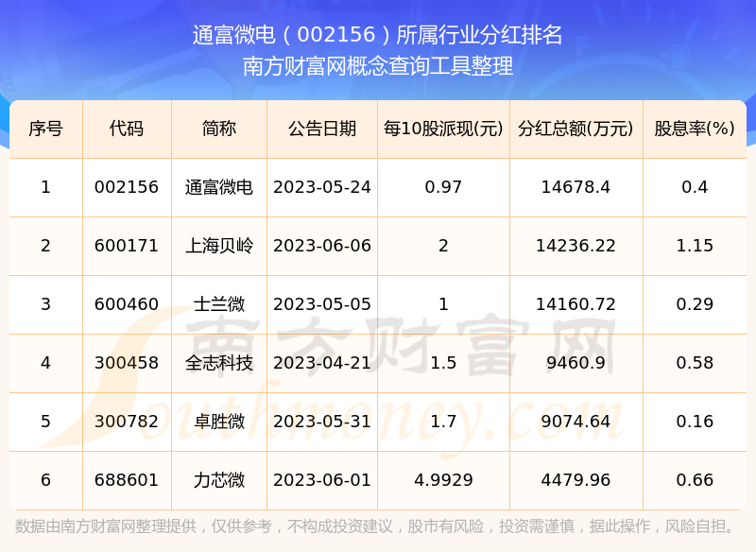Click the 每10股派现(元) column header
The height and width of the screenshot is (552, 756).
(x=443, y=129)
